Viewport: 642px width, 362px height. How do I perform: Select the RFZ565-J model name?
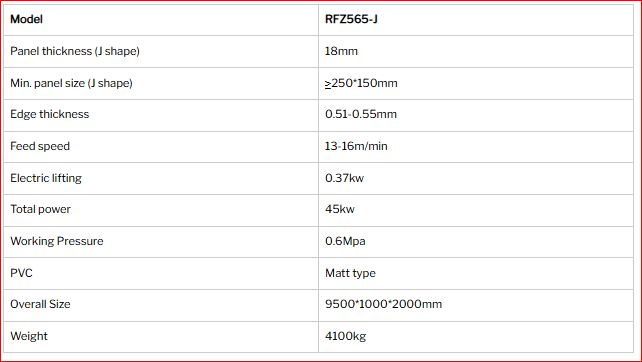[x=351, y=19]
